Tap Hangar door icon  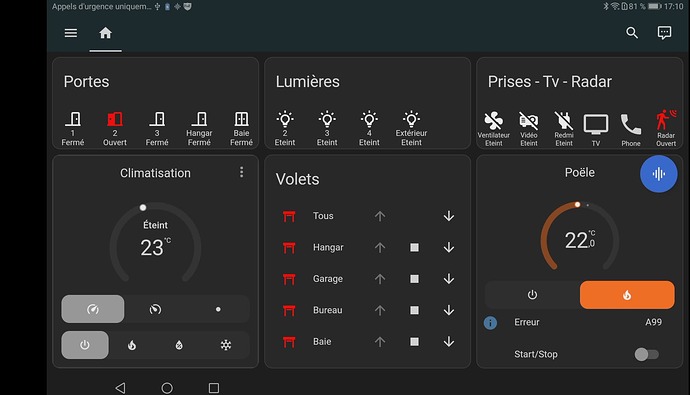(x=199, y=119)
